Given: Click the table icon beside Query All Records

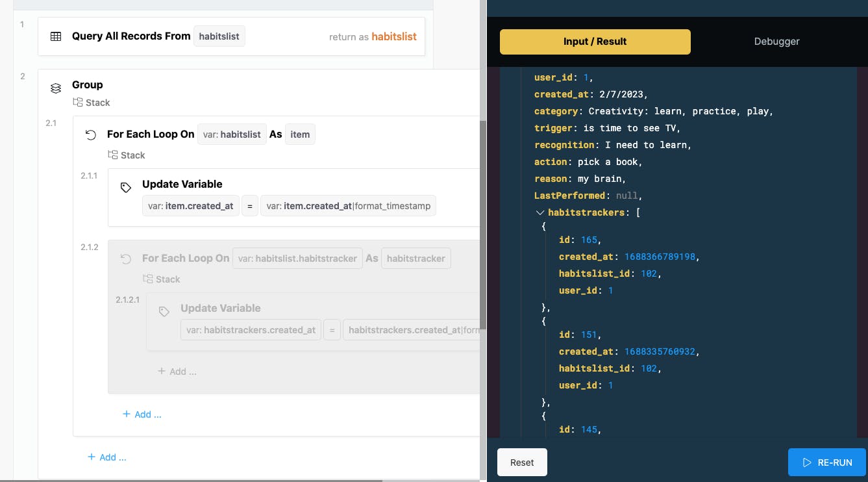Looking at the screenshot, I should coord(56,36).
